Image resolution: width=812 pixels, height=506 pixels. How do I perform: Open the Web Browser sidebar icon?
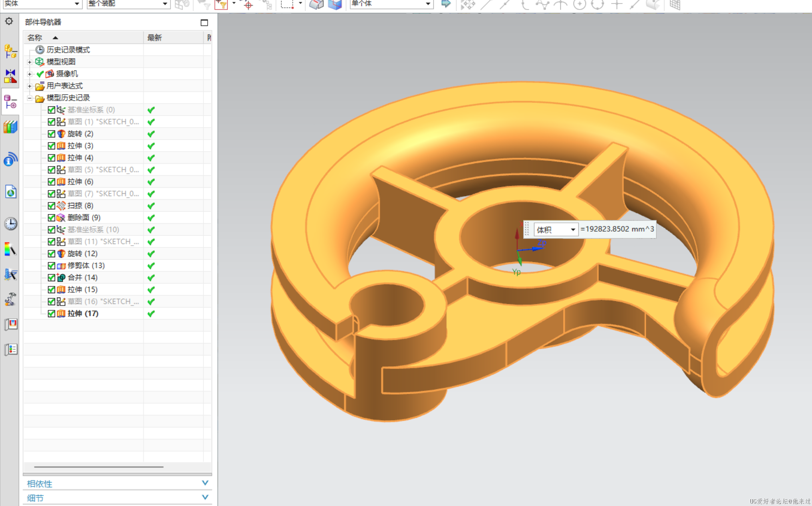coord(10,192)
